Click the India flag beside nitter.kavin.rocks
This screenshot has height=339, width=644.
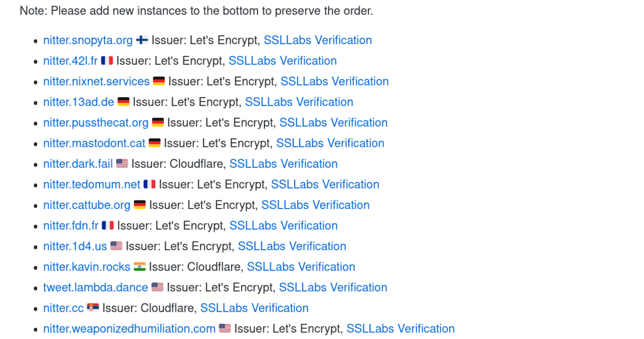140,267
